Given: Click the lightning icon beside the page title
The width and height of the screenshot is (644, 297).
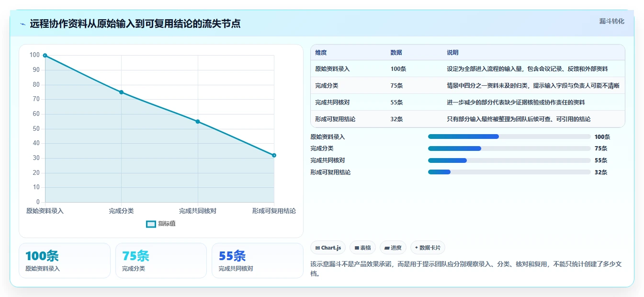Looking at the screenshot, I should tap(23, 24).
